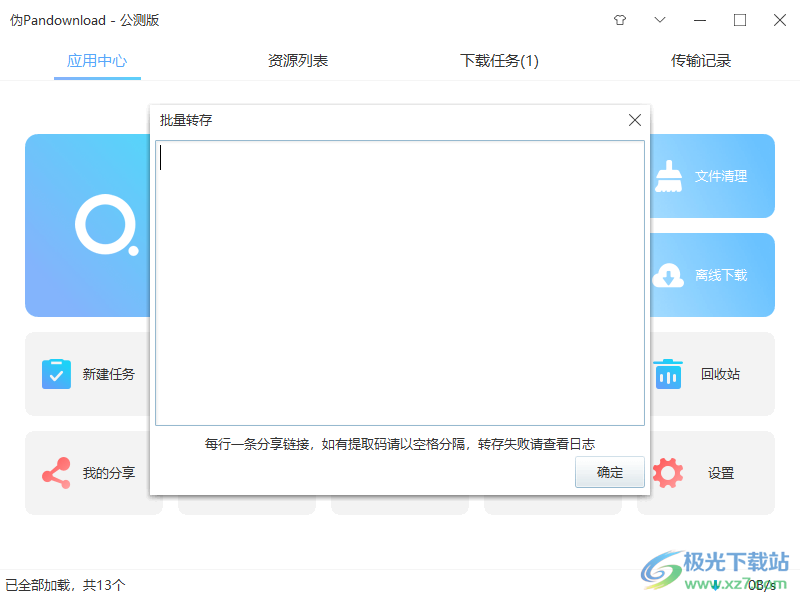Click the hint text about 分享链接 format
Image resolution: width=800 pixels, height=600 pixels.
click(x=400, y=444)
